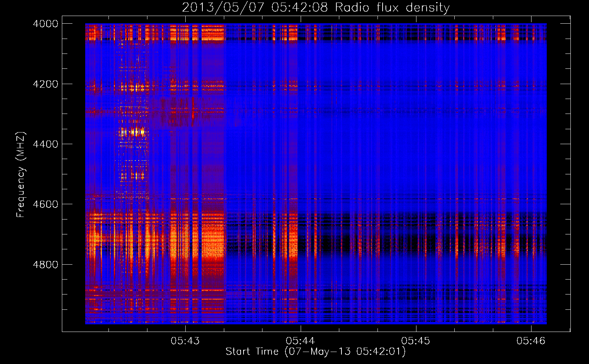This screenshot has height=364, width=589.
Task: Click the 05:45 time tick label
Action: [416, 341]
